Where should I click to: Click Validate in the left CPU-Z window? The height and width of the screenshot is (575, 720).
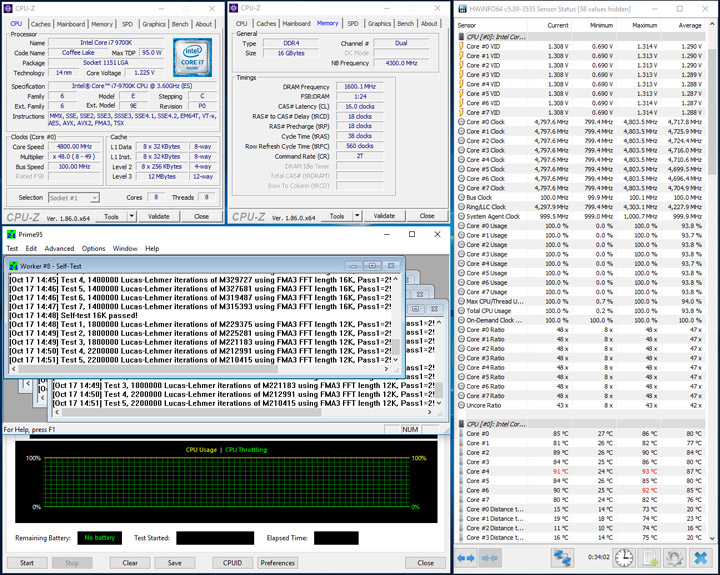159,216
